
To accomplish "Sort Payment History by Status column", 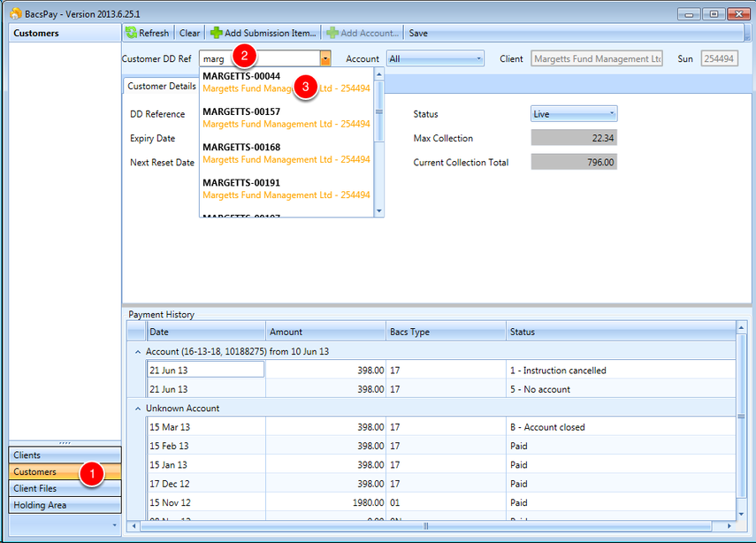I will click(621, 332).
